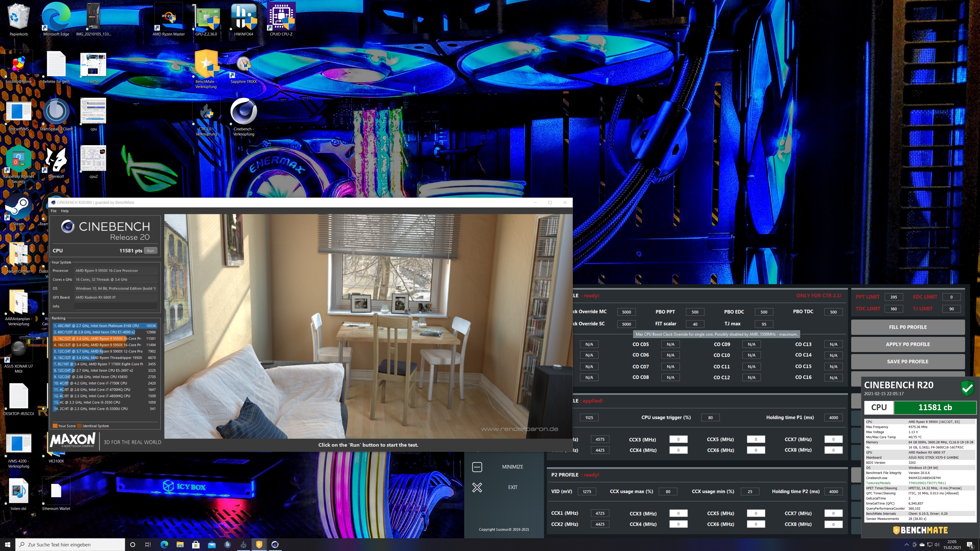Edit the PPT LIMIT value field 395

pyautogui.click(x=894, y=297)
